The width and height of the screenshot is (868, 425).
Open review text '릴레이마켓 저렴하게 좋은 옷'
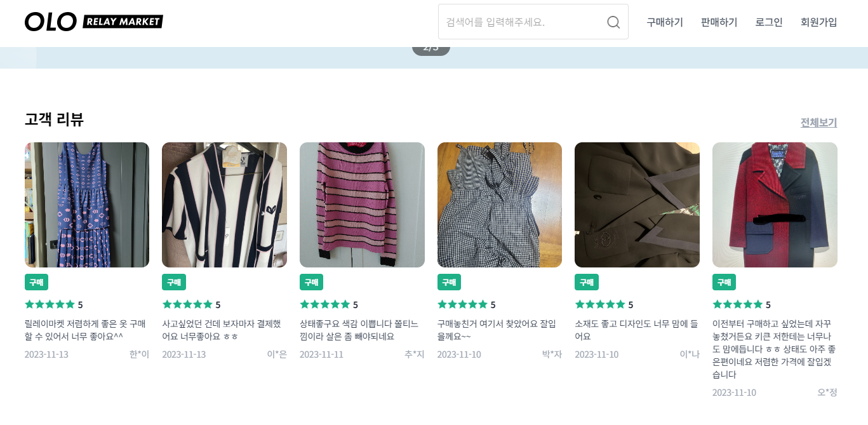(86, 330)
